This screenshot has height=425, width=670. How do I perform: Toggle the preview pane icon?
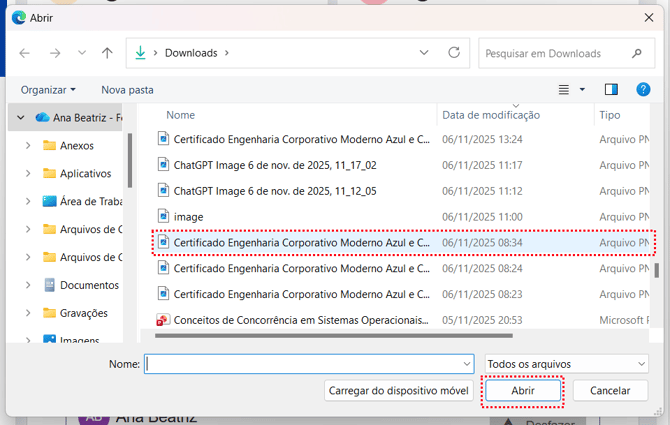612,90
